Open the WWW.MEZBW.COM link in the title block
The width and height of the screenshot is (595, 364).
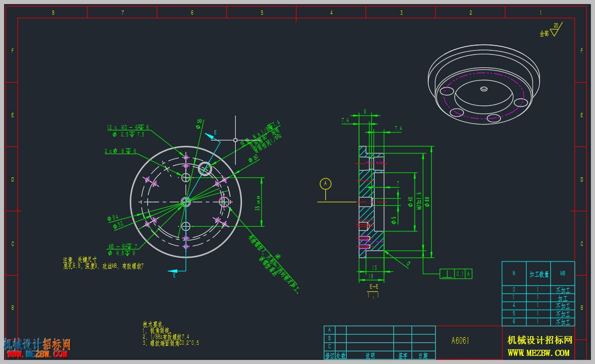click(538, 353)
